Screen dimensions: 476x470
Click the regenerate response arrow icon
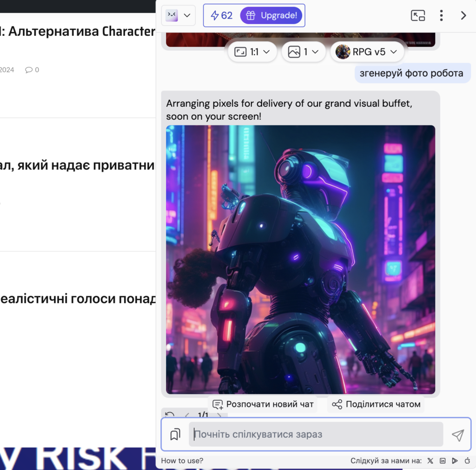170,415
